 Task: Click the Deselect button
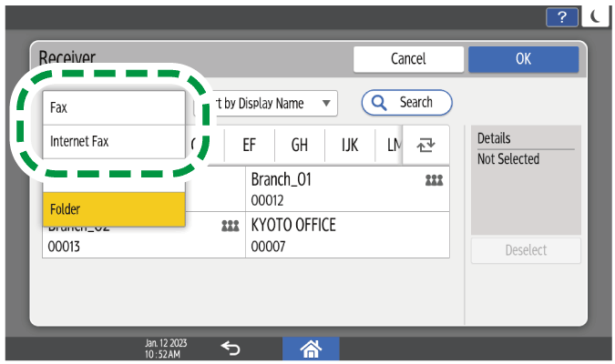point(525,251)
